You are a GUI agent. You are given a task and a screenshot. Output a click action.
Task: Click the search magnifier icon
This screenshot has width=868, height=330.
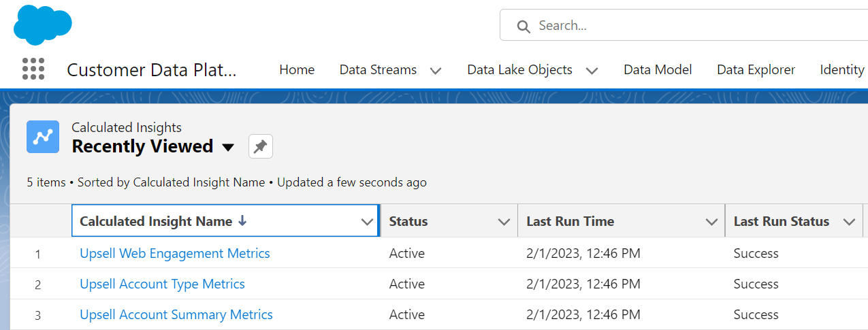(524, 27)
